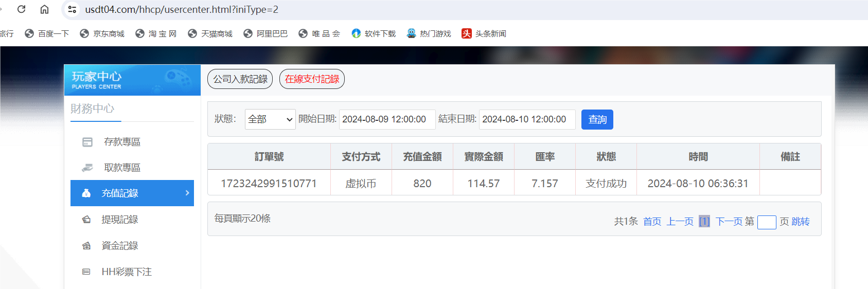The width and height of the screenshot is (868, 289).
Task: Open the 唯品会 bookmark
Action: pyautogui.click(x=320, y=33)
